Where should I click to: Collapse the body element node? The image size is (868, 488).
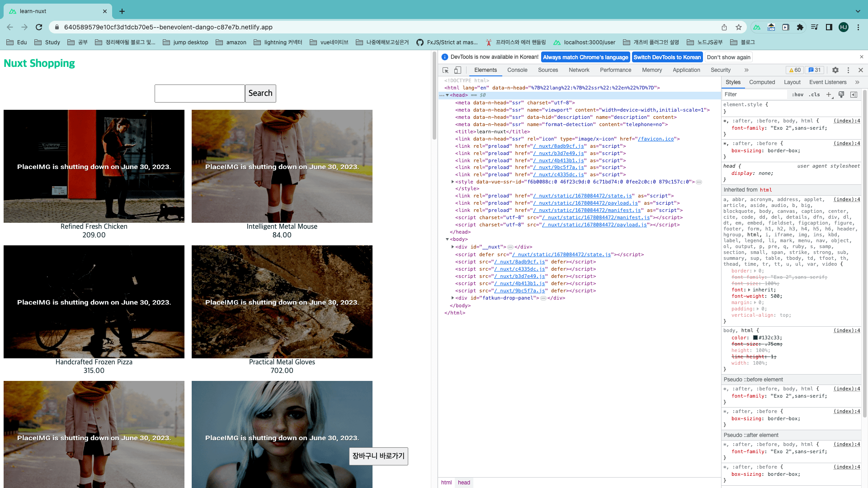pos(447,239)
